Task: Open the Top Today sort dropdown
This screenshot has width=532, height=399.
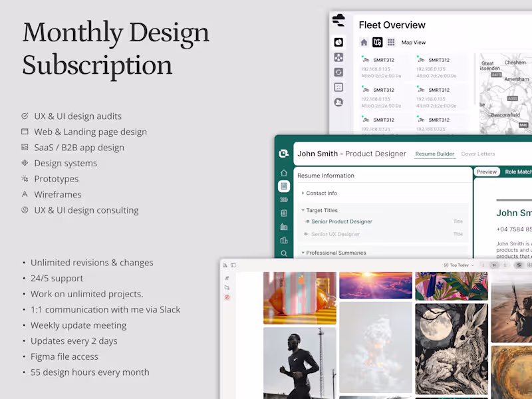Action: tap(459, 265)
